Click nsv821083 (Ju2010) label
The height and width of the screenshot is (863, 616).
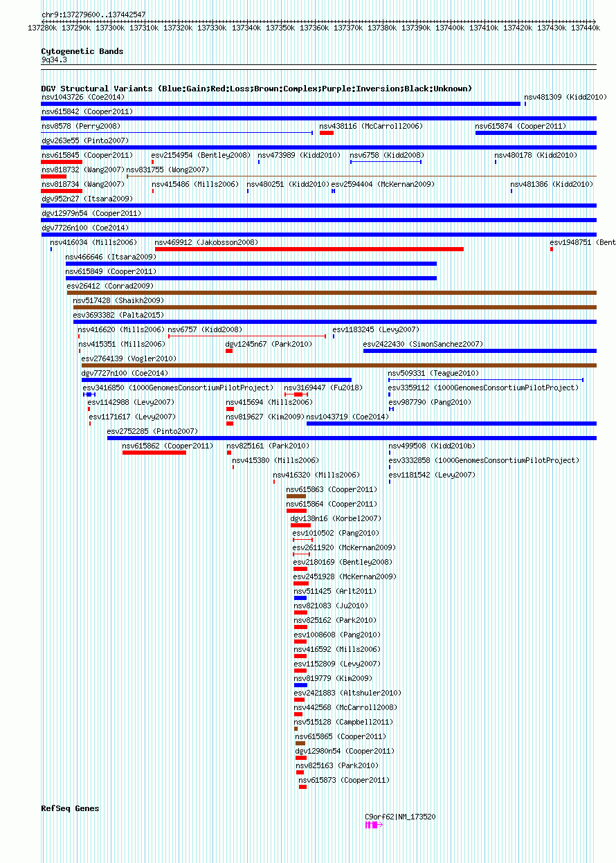[331, 606]
